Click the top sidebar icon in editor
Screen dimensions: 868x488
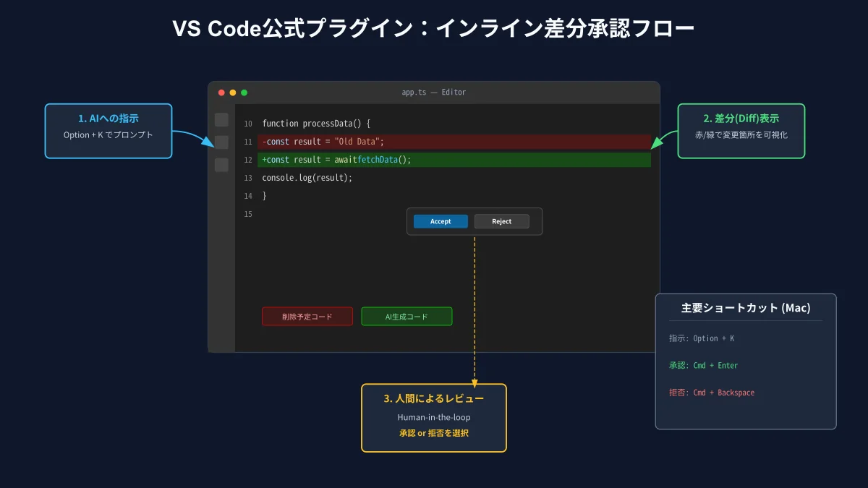point(221,119)
